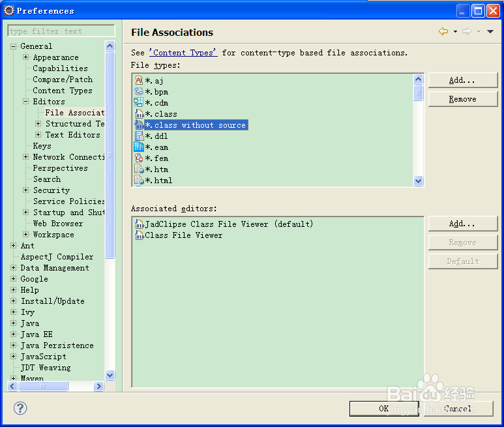Click the Preferences gear title icon
The height and width of the screenshot is (427, 504).
pyautogui.click(x=9, y=10)
